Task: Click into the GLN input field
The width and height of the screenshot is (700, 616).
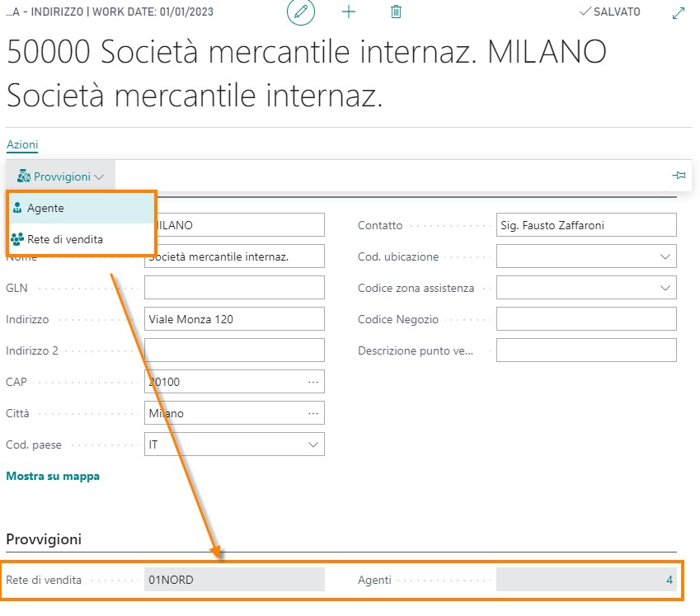Action: click(234, 288)
